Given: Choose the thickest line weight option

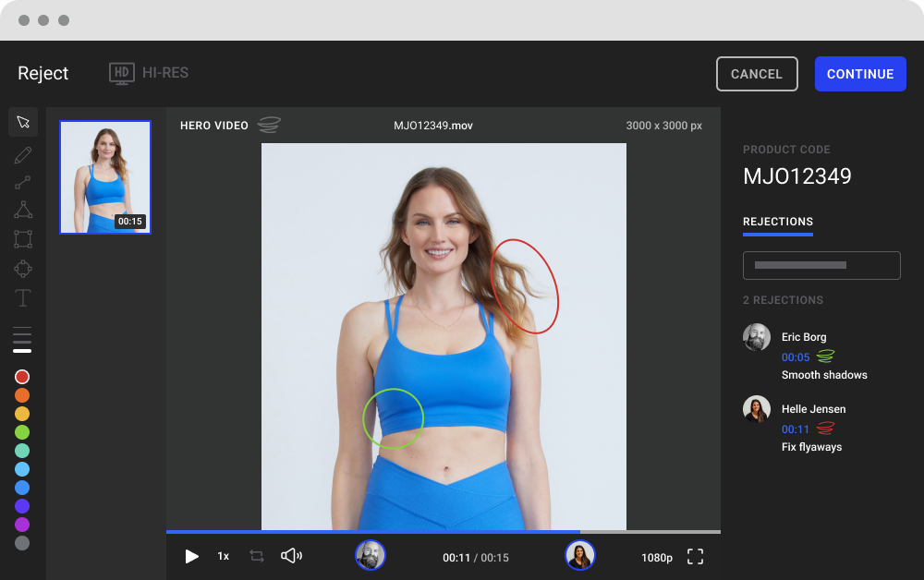Looking at the screenshot, I should (x=22, y=351).
